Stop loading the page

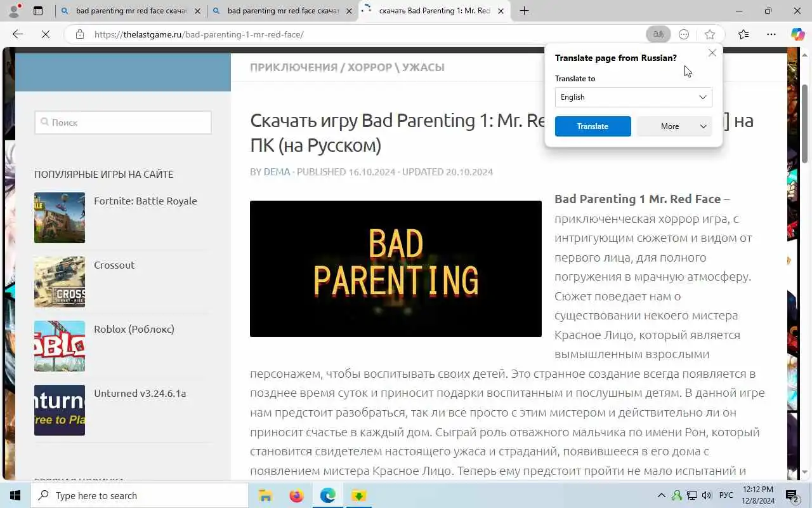[46, 34]
